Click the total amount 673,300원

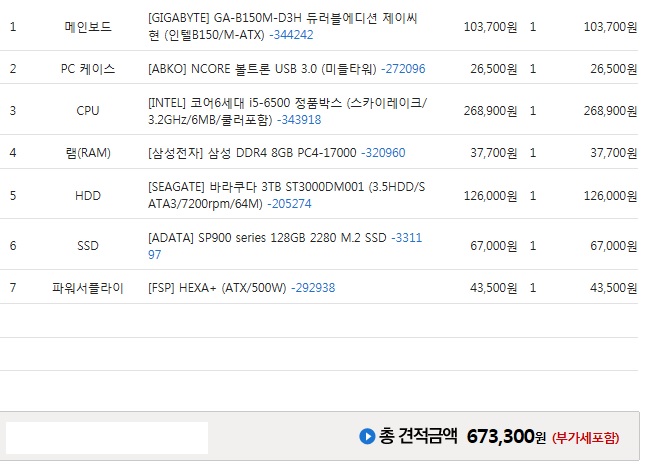point(506,436)
